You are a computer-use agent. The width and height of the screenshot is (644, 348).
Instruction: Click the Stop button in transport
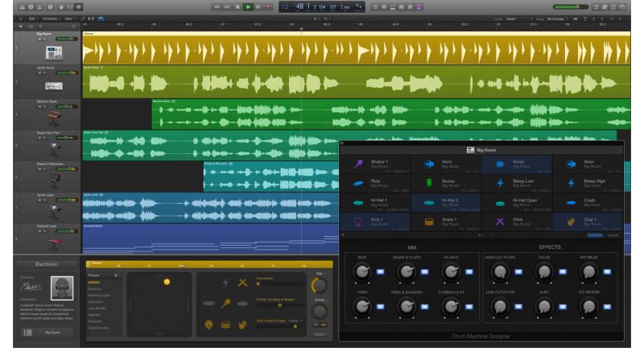pyautogui.click(x=237, y=7)
